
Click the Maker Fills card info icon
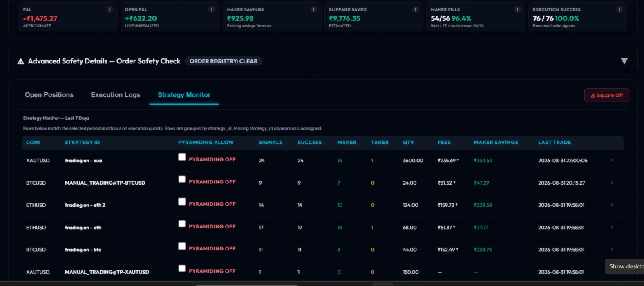[517, 9]
